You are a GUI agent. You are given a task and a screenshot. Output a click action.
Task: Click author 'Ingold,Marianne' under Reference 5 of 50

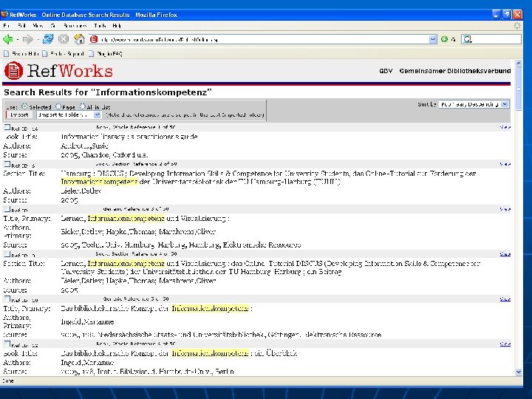[x=87, y=321]
